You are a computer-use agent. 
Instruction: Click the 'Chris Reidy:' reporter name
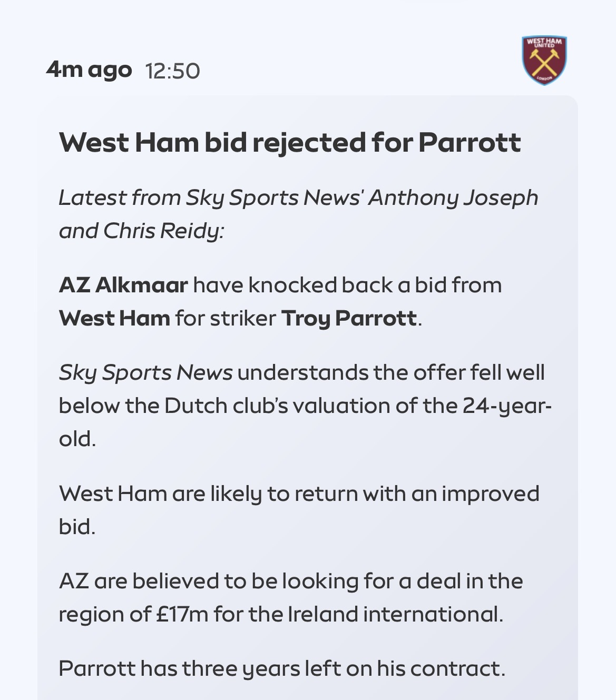coord(164,231)
